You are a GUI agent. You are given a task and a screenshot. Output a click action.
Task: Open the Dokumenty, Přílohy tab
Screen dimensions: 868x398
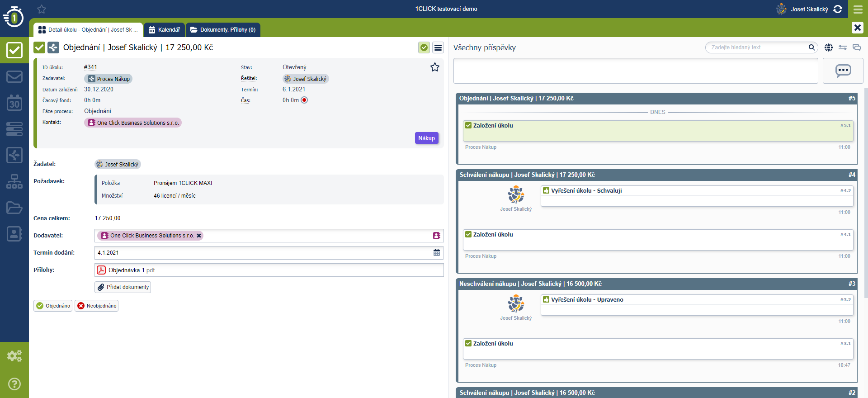click(223, 30)
